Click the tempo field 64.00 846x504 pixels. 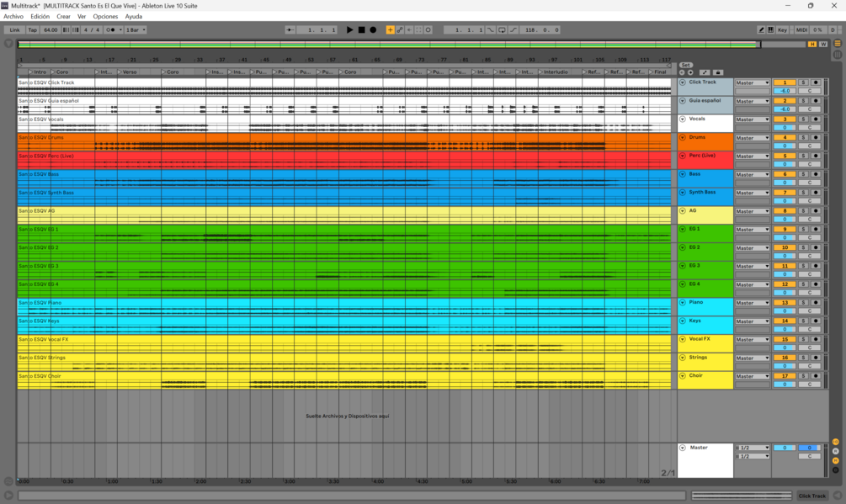point(51,29)
